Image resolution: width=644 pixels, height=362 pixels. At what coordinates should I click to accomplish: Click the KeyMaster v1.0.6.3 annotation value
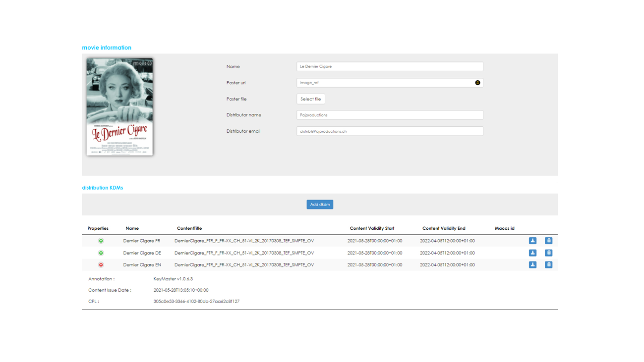click(173, 279)
